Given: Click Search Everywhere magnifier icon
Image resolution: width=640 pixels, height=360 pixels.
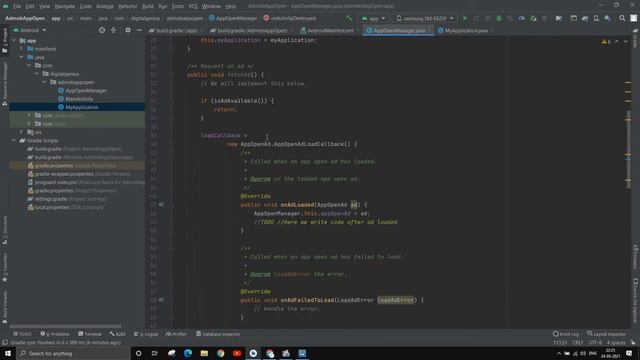Looking at the screenshot, I should pos(622,18).
